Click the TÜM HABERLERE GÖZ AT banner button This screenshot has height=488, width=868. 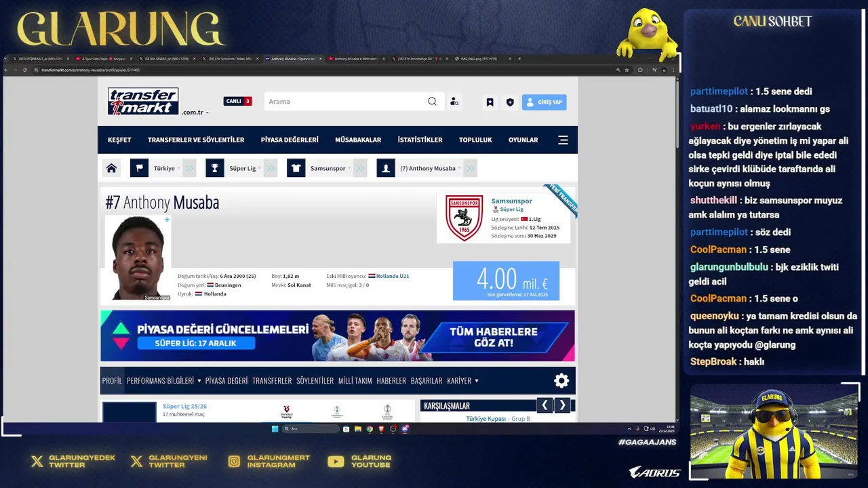(493, 336)
